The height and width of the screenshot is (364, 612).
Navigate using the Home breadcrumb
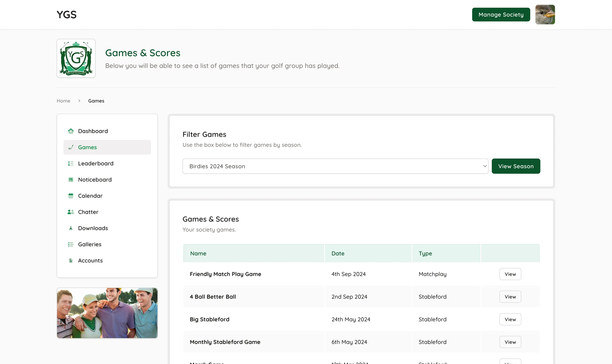point(63,101)
